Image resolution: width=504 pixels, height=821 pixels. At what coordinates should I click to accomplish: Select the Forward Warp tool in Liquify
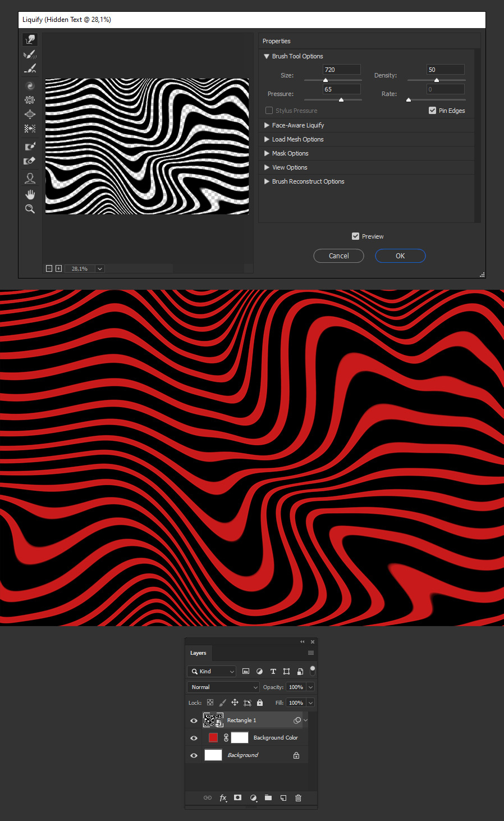point(30,39)
